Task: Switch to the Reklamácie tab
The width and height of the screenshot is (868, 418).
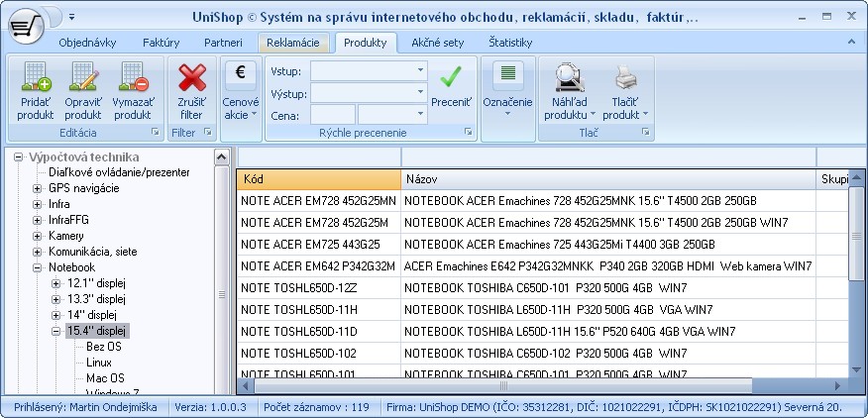Action: (x=293, y=43)
